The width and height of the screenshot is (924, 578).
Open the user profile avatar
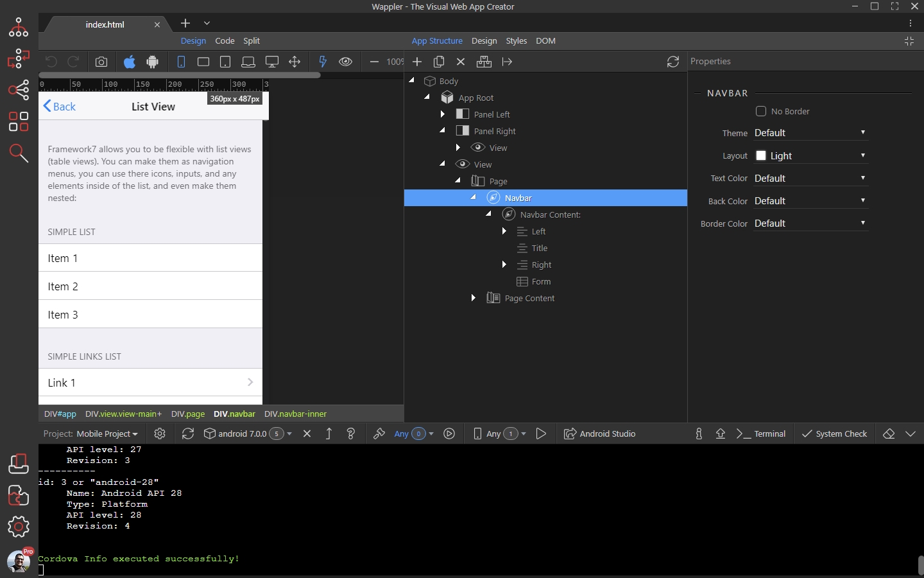pos(19,561)
